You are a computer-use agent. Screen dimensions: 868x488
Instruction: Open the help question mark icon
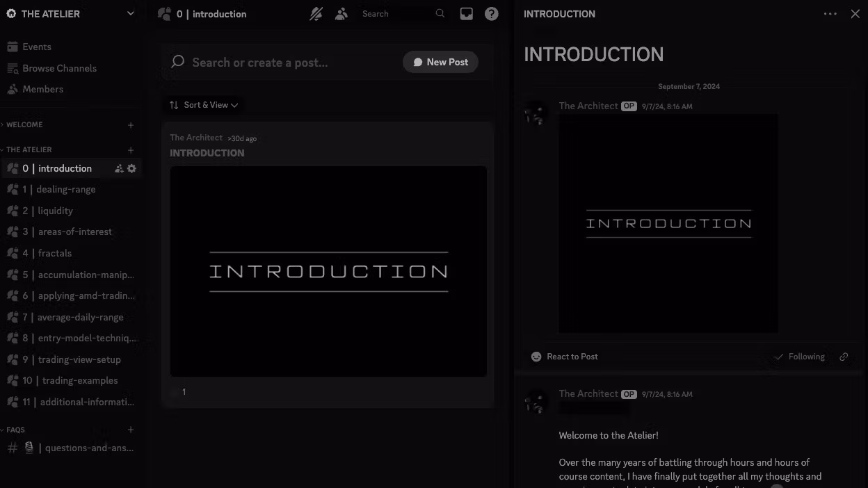(x=491, y=14)
